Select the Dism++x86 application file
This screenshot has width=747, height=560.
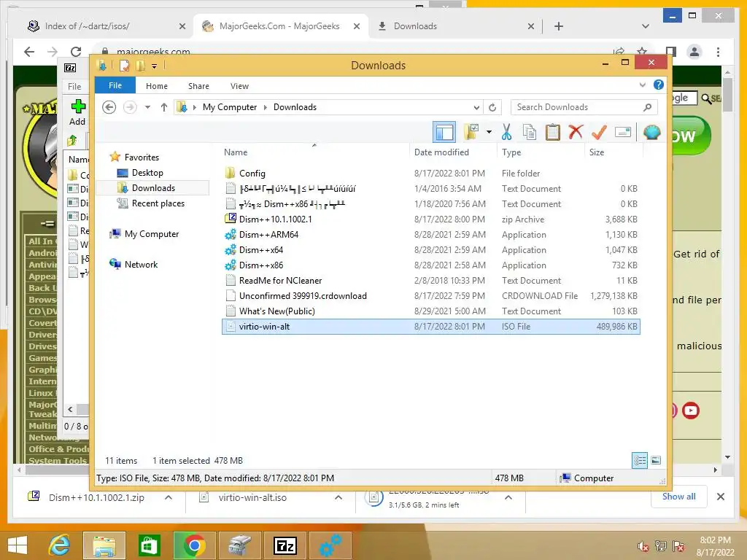click(x=430, y=265)
